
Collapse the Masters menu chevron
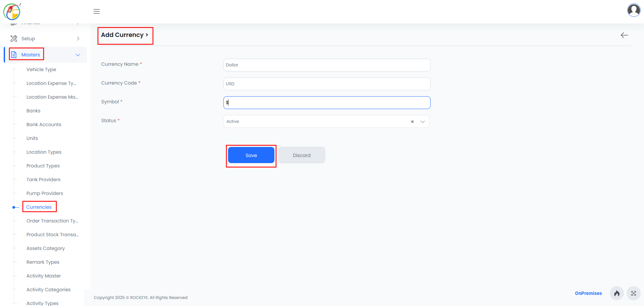(78, 55)
